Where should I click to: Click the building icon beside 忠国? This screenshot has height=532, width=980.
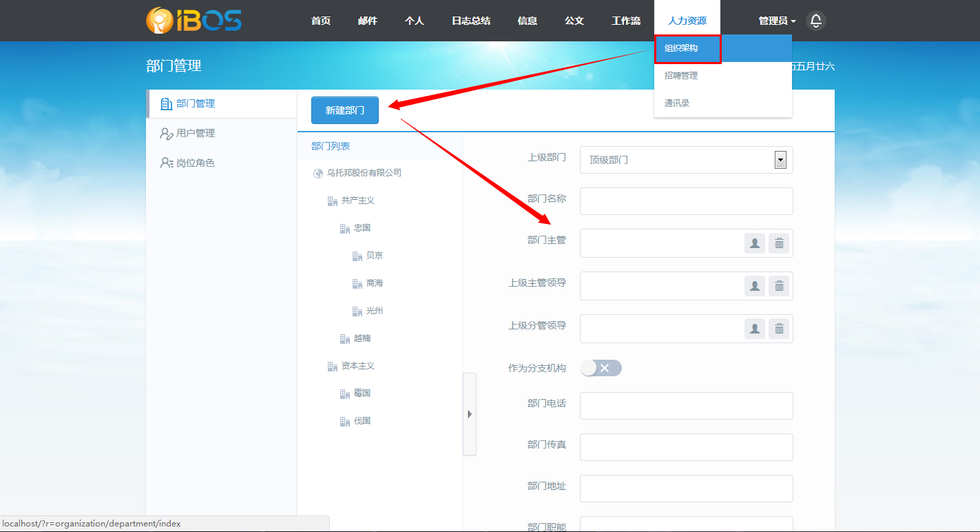[345, 229]
